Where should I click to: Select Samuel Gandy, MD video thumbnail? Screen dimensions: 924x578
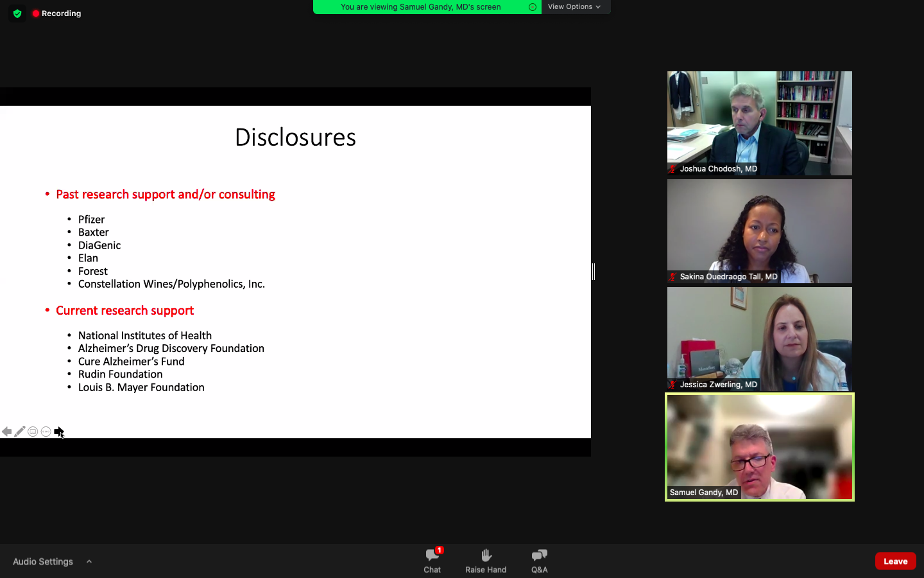click(x=760, y=447)
